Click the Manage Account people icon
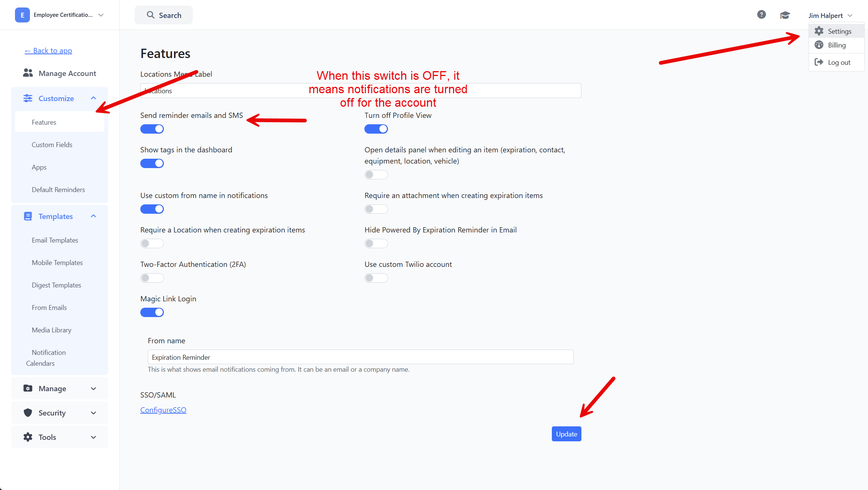 coord(28,73)
